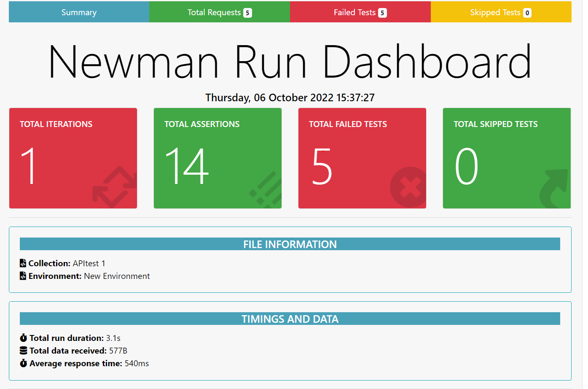Click the collection name APItest 1
Image resolution: width=588 pixels, height=389 pixels.
89,263
